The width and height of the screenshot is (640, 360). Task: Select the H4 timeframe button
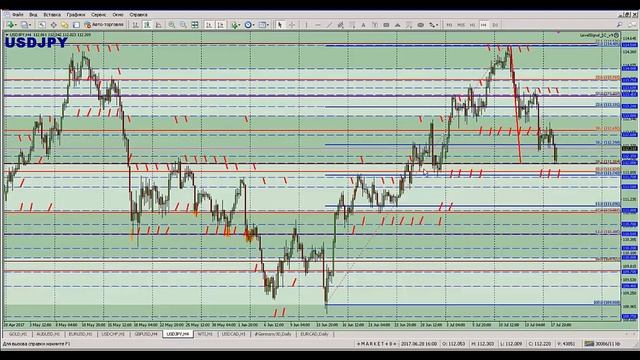tap(484, 25)
